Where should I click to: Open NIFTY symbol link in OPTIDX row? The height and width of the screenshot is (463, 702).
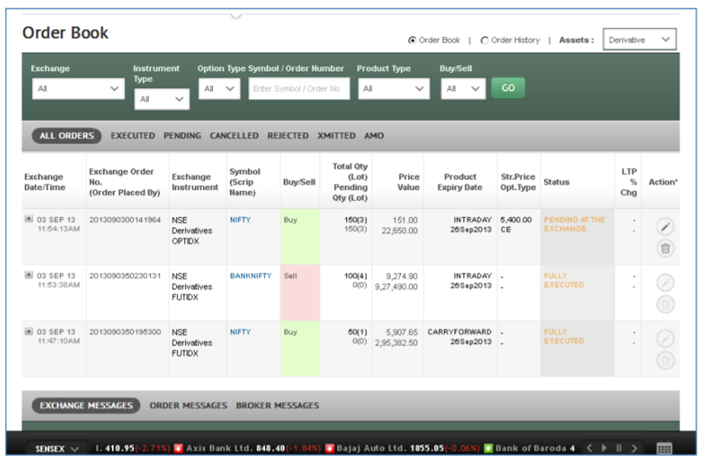240,220
